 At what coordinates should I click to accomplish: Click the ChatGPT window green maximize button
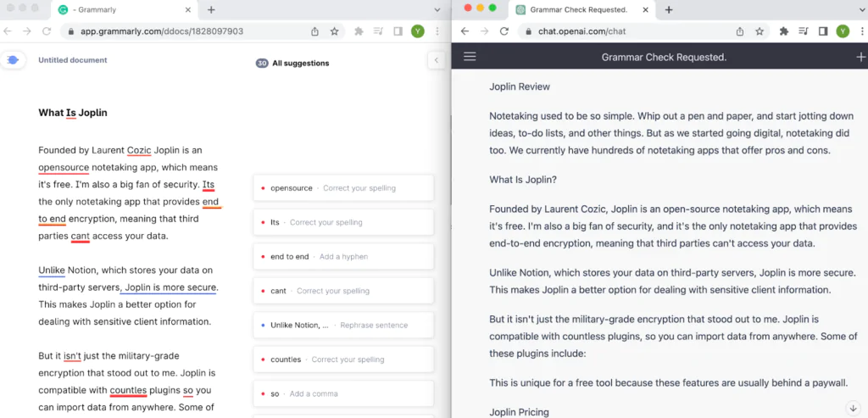point(492,8)
